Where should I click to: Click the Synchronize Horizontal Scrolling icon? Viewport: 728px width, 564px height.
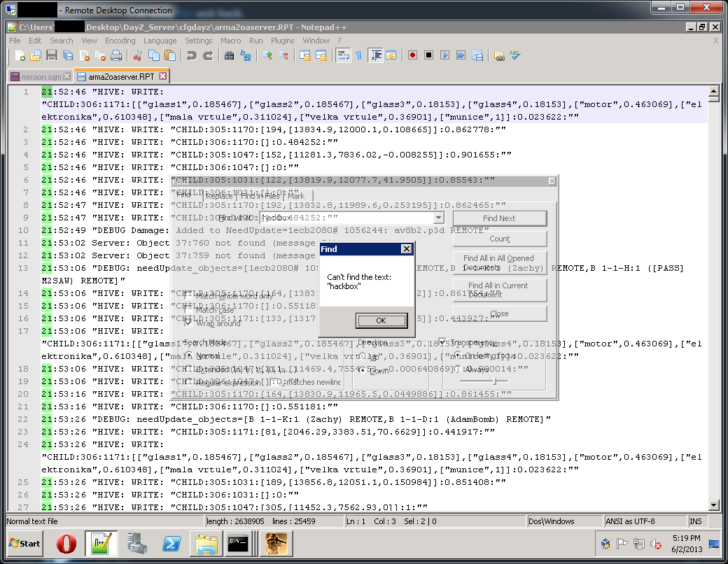321,56
